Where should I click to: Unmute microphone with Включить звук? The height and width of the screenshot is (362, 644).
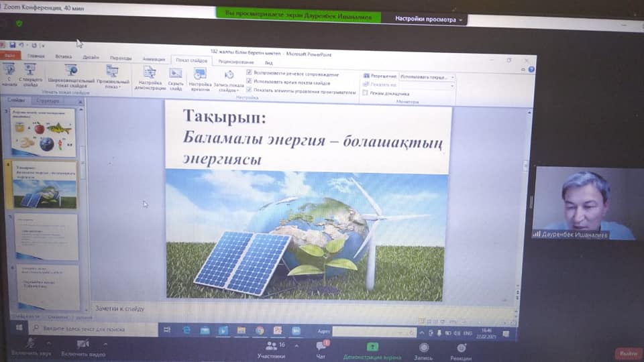point(31,347)
